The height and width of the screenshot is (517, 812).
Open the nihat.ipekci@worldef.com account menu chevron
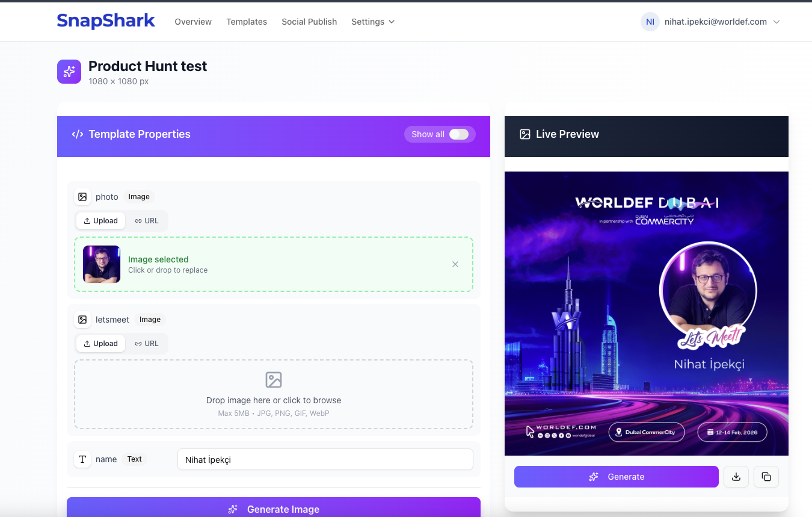777,22
